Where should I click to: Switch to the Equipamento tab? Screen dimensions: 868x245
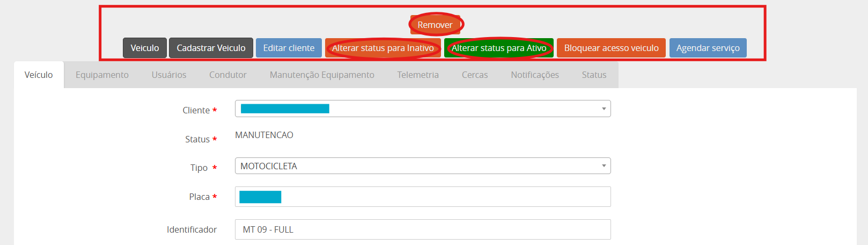pos(102,75)
